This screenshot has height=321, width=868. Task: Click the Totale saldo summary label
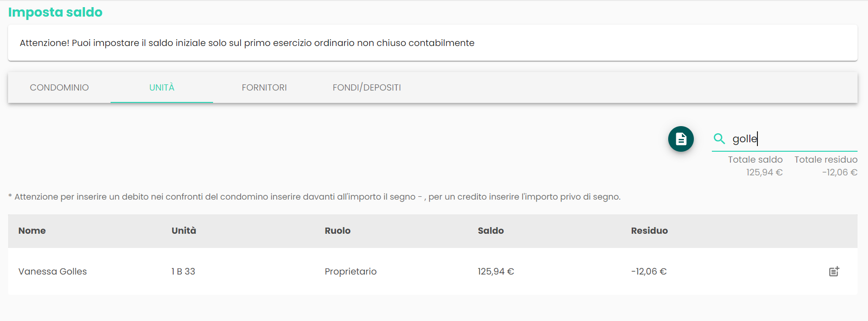[755, 160]
